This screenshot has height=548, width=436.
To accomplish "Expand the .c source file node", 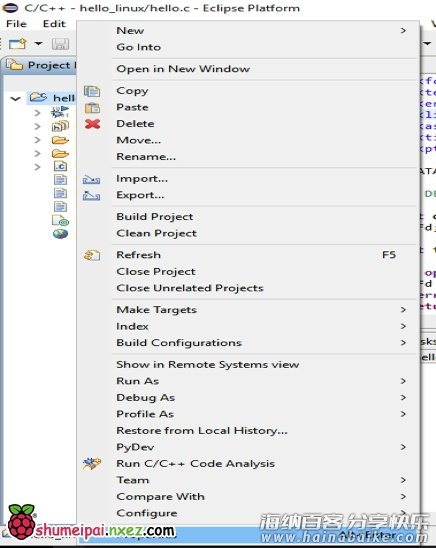I will point(37,167).
